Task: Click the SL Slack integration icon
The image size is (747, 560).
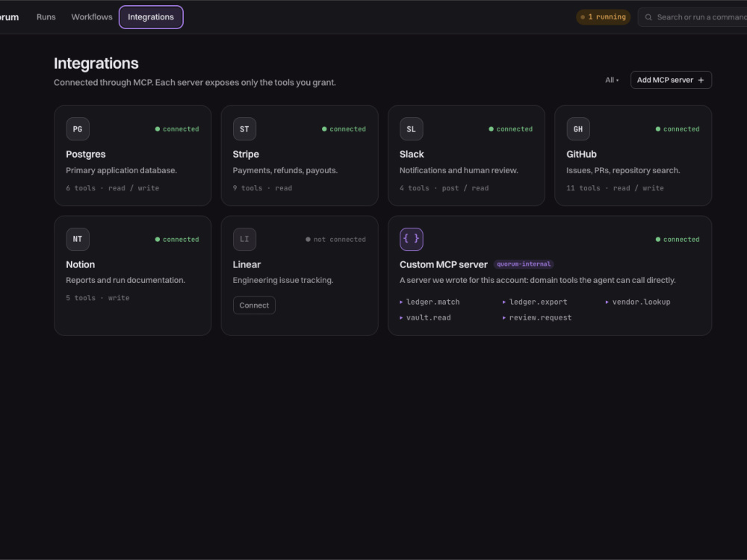Action: click(x=411, y=129)
